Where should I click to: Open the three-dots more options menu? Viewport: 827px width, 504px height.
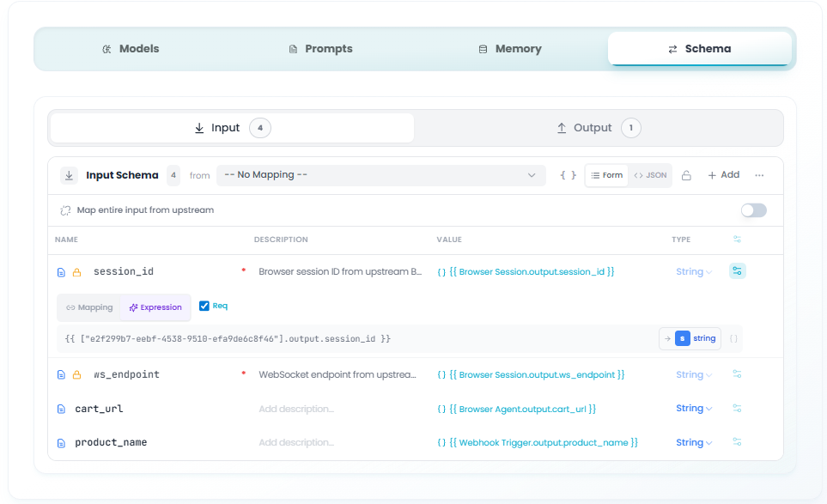coord(759,175)
